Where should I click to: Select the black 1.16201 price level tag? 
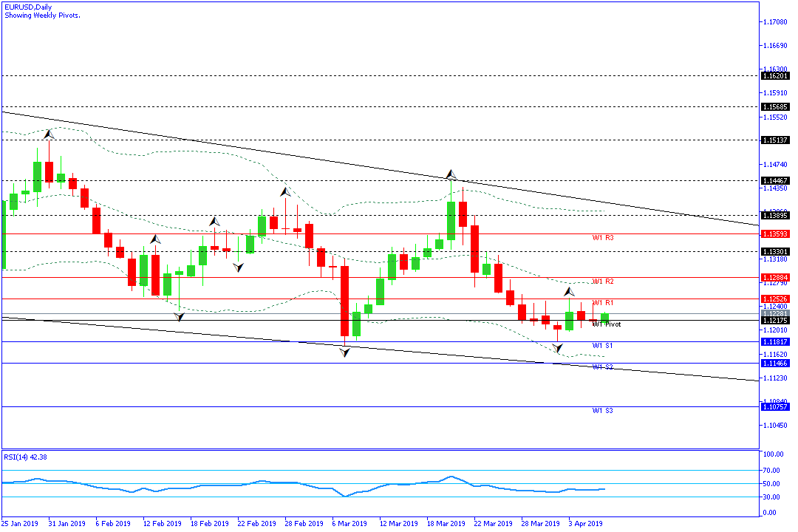click(x=775, y=76)
